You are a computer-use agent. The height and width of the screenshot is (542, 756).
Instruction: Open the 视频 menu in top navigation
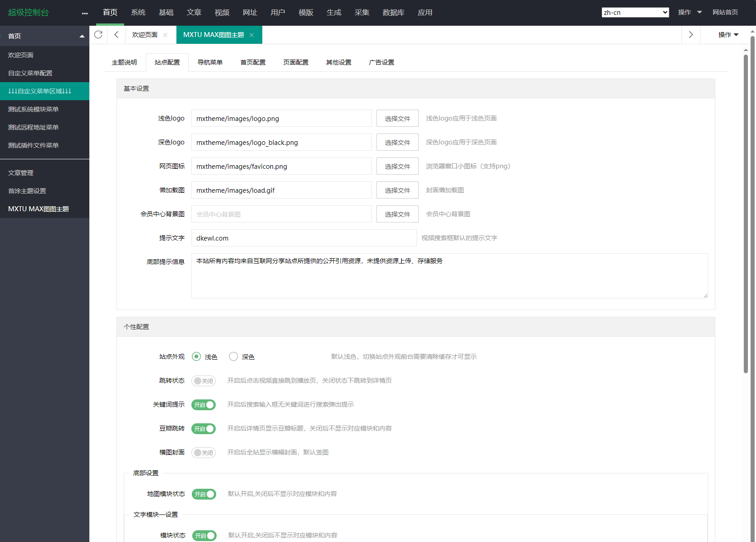[222, 12]
